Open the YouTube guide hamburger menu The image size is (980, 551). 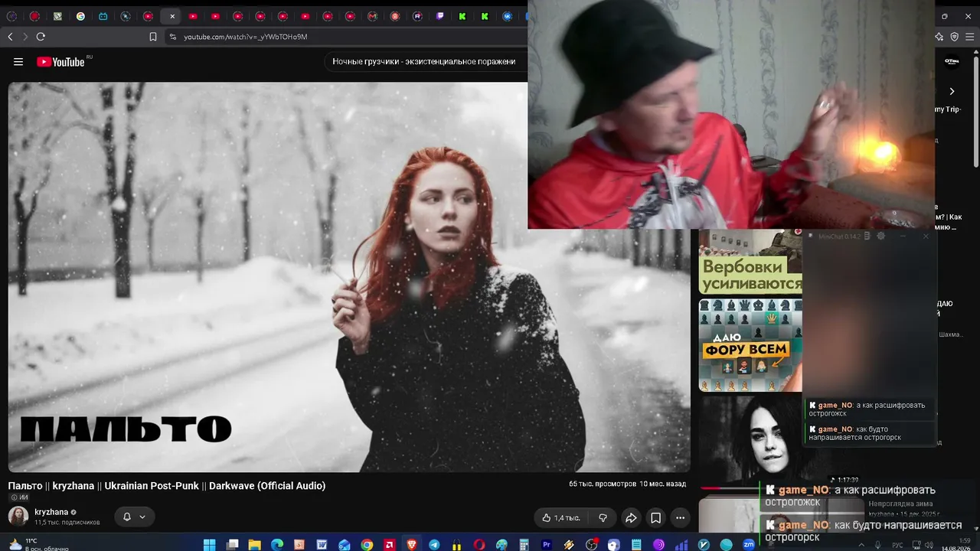[18, 62]
